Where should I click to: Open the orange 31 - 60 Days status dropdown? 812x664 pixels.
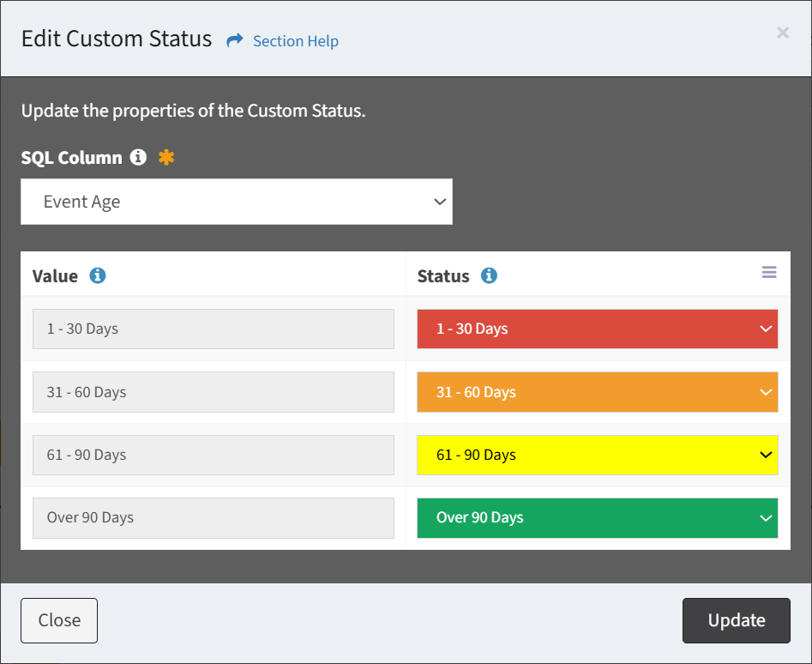pyautogui.click(x=597, y=392)
